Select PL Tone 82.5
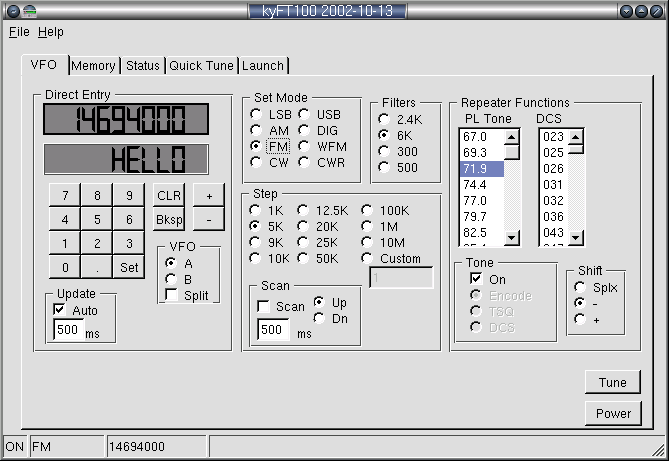The width and height of the screenshot is (669, 461). point(482,233)
